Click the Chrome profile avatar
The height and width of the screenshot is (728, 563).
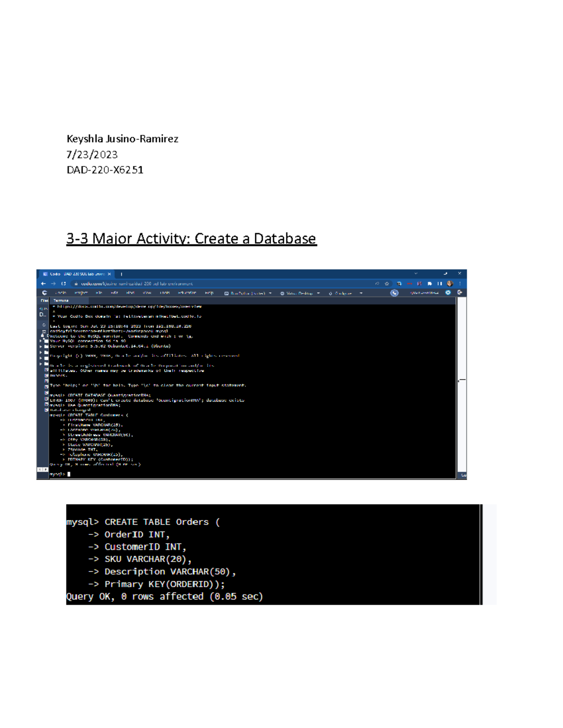pos(450,284)
